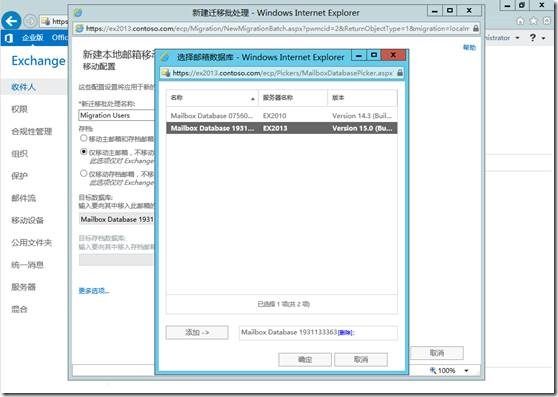Click lock icon in database picker address bar
The height and width of the screenshot is (397, 558).
400,73
